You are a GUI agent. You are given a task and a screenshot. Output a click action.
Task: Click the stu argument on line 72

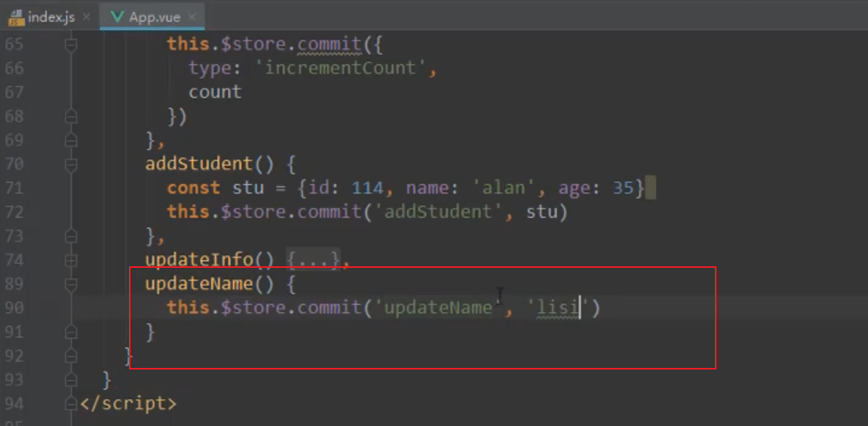(542, 213)
